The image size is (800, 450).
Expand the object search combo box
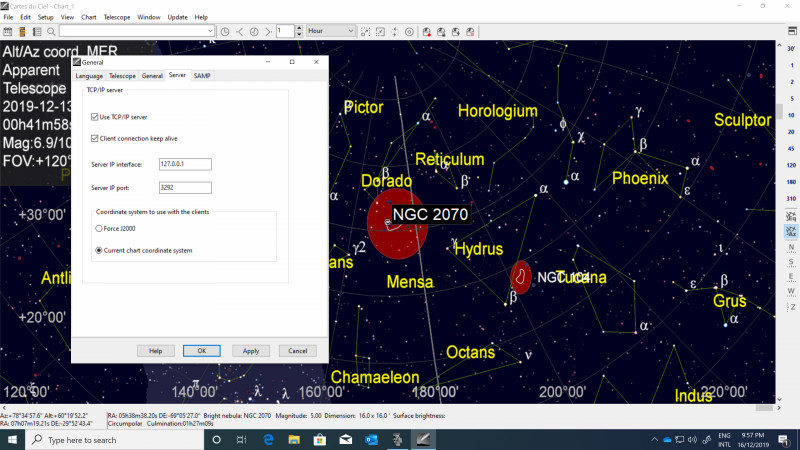pos(212,31)
